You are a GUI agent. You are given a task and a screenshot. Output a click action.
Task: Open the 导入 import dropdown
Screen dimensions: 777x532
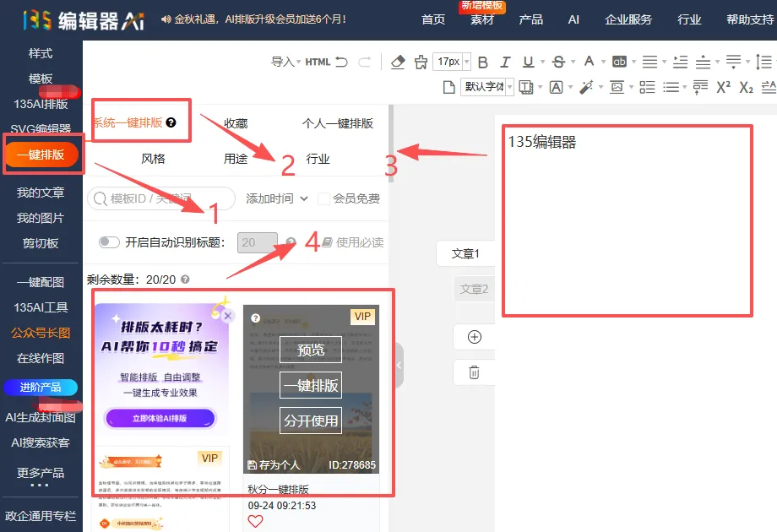pos(285,62)
